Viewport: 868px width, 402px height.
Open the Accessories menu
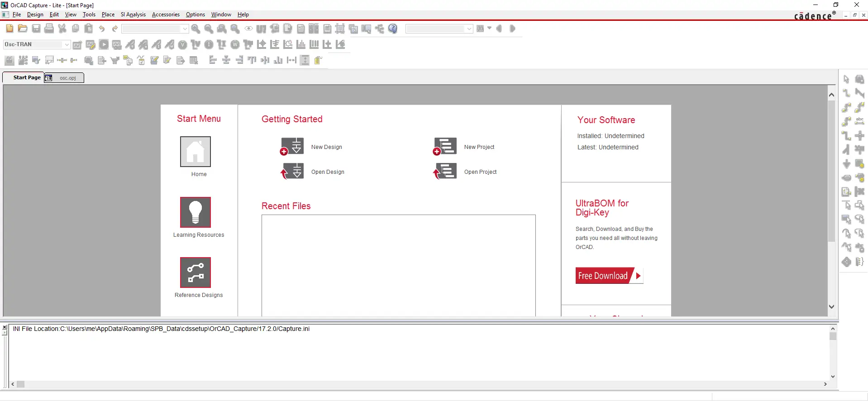166,14
